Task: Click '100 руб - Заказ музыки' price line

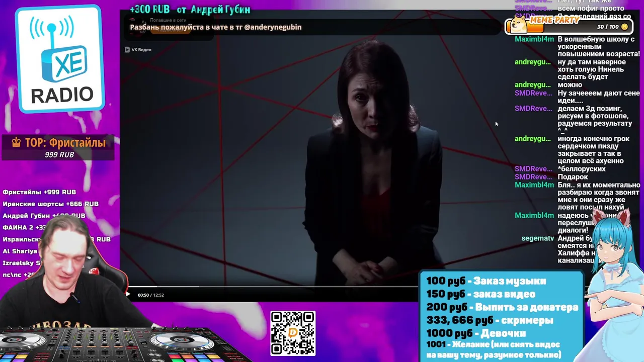Action: click(486, 281)
